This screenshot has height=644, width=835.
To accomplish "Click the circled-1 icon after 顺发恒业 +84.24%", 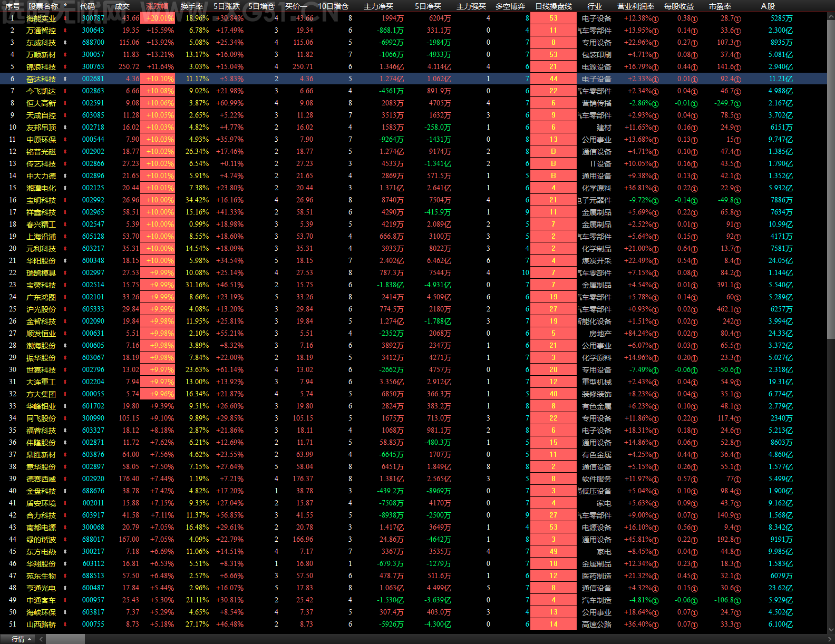I will tap(655, 334).
